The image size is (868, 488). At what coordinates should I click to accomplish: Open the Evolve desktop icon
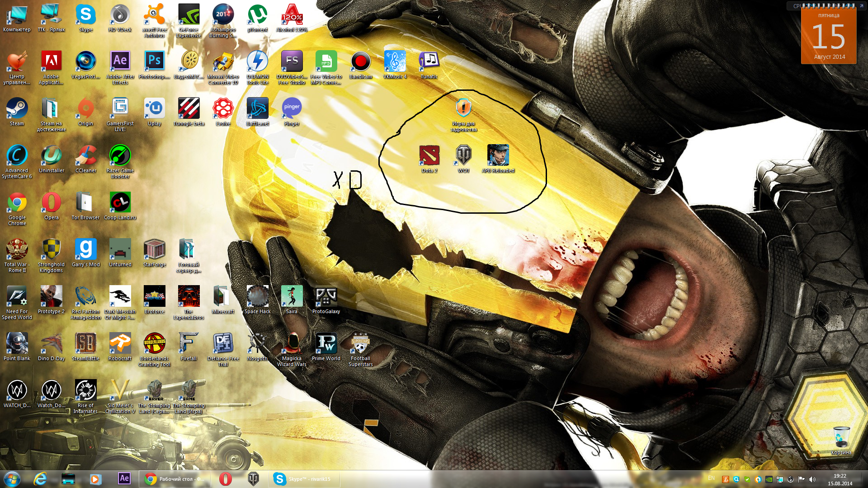tap(223, 112)
